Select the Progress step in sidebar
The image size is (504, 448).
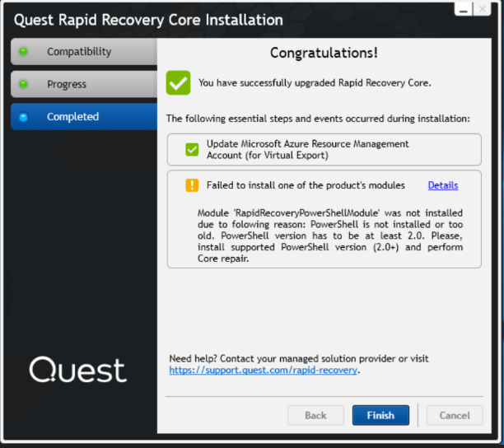(x=84, y=84)
